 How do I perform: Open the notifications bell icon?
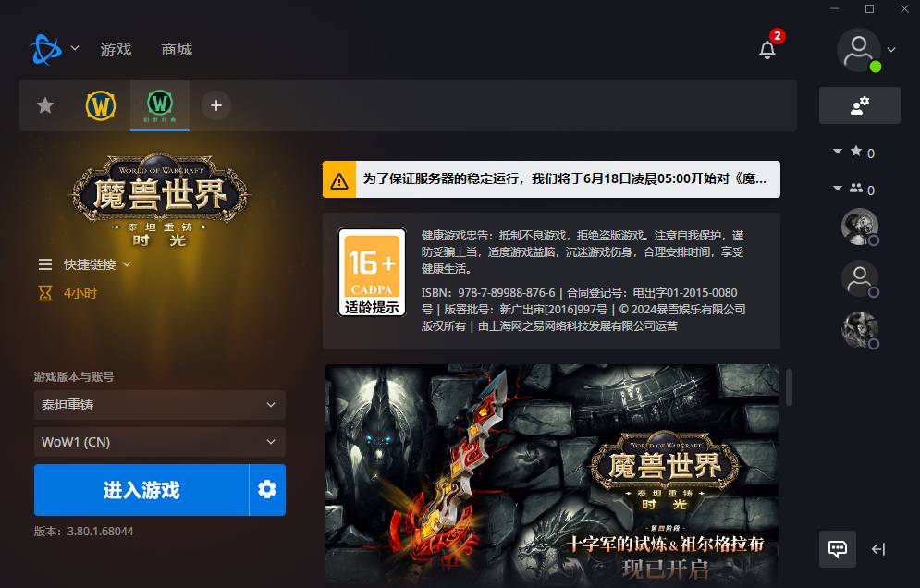point(767,50)
